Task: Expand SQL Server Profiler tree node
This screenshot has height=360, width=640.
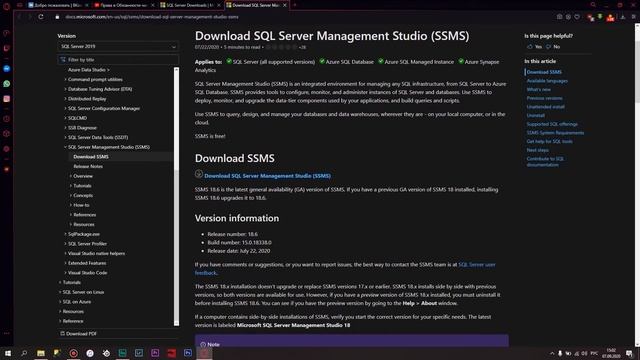Action: tap(65, 244)
